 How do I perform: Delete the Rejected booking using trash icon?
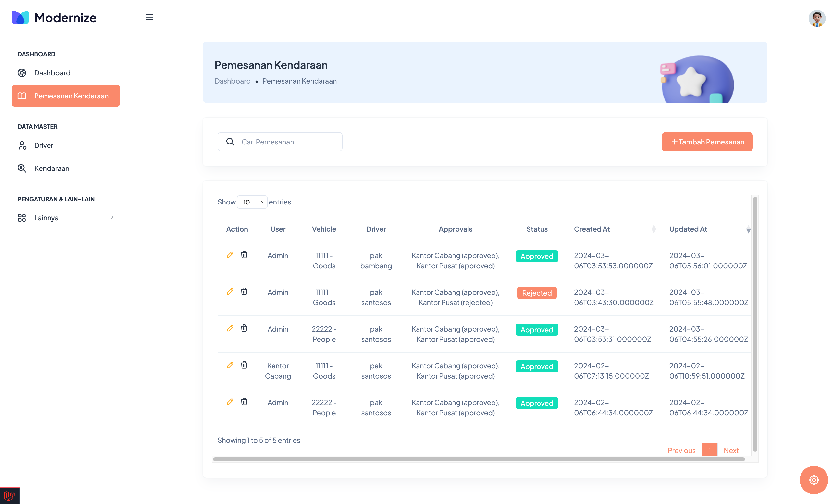tap(244, 291)
